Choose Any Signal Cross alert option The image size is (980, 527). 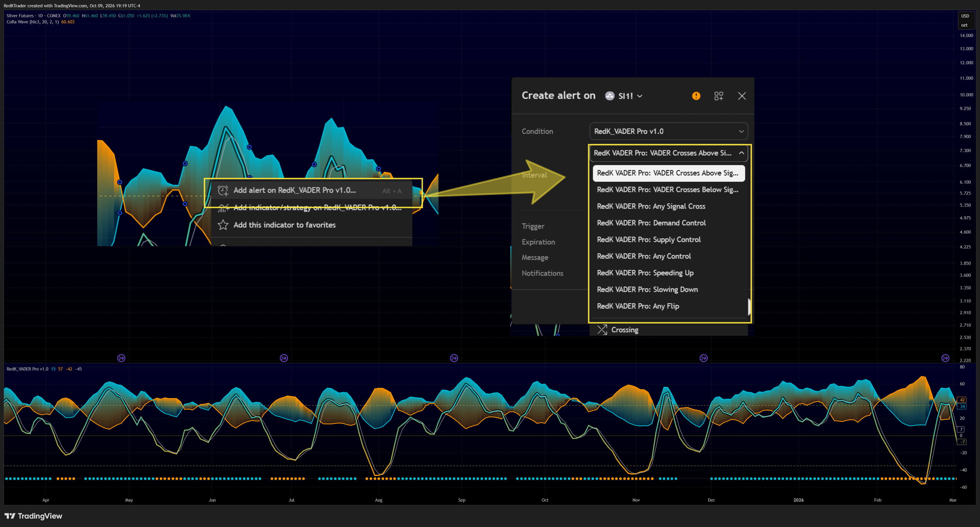(669, 206)
